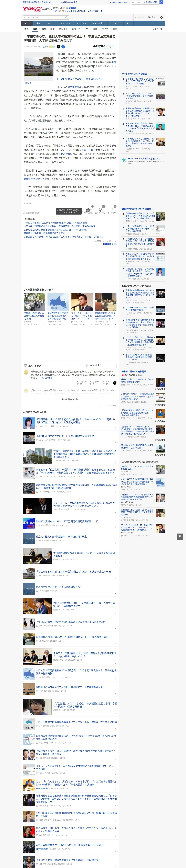The image size is (186, 868).
Task: Click the magnifier in the keyword search box
Action: tap(66, 17)
